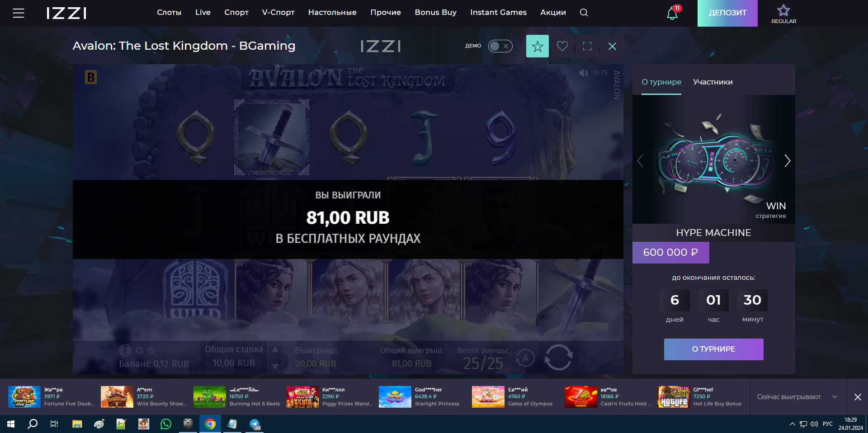Open Google Chrome in the taskbar
This screenshot has width=868, height=433.
coord(210,424)
